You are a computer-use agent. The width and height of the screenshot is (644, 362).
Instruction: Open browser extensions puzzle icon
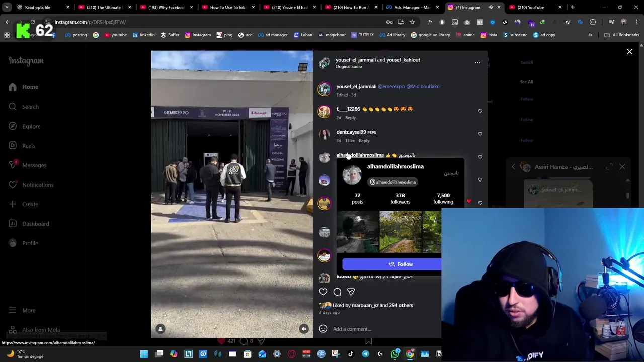click(593, 22)
